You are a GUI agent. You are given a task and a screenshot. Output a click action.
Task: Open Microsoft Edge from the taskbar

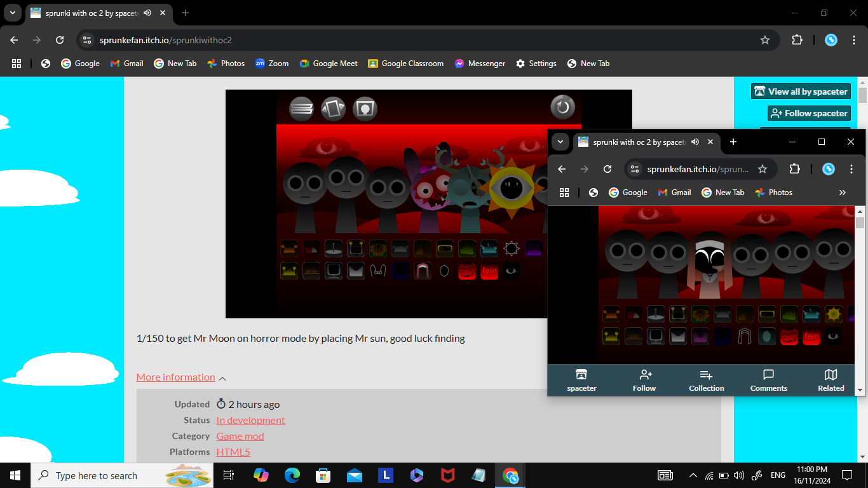pyautogui.click(x=292, y=475)
